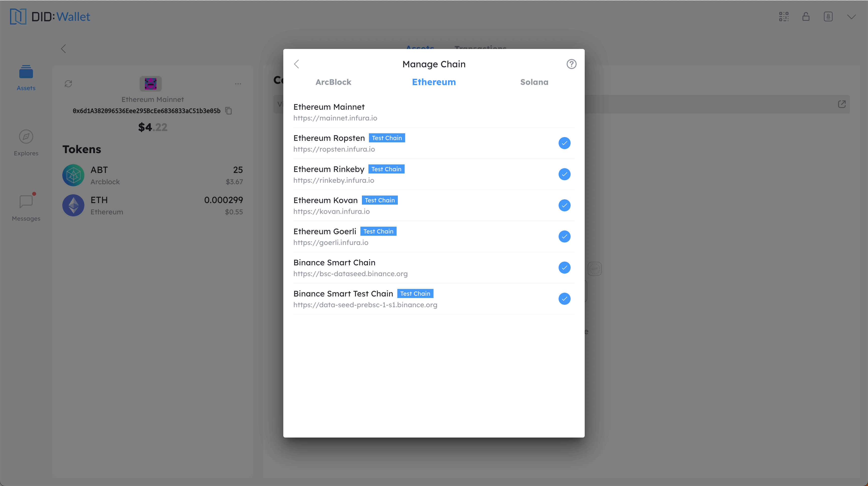Viewport: 868px width, 486px height.
Task: Click the help question mark icon
Action: pos(571,64)
